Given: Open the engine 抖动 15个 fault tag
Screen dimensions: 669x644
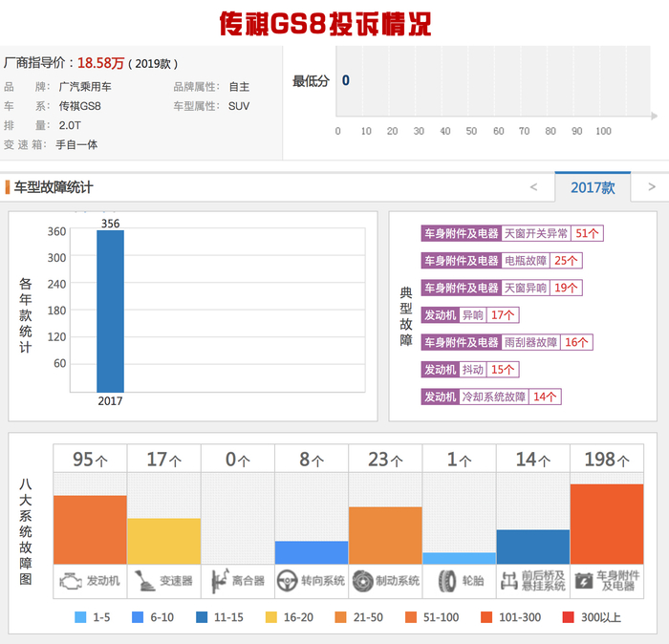Looking at the screenshot, I should (x=470, y=370).
